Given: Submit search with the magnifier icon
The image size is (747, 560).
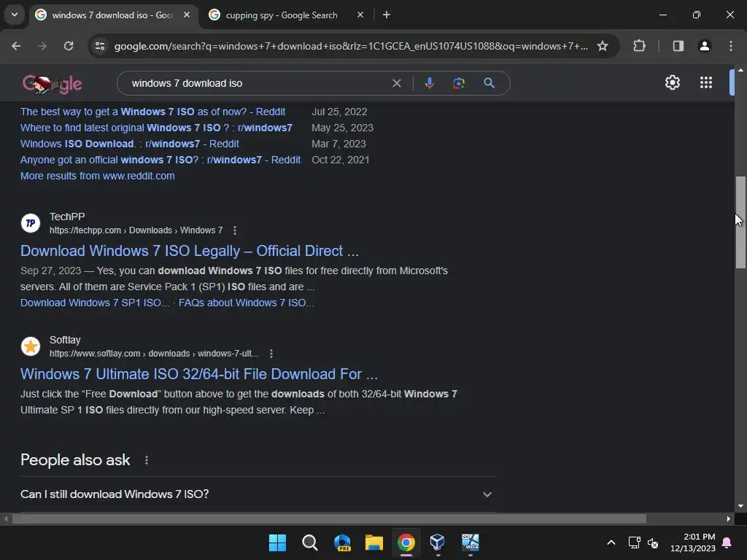Looking at the screenshot, I should [x=489, y=83].
